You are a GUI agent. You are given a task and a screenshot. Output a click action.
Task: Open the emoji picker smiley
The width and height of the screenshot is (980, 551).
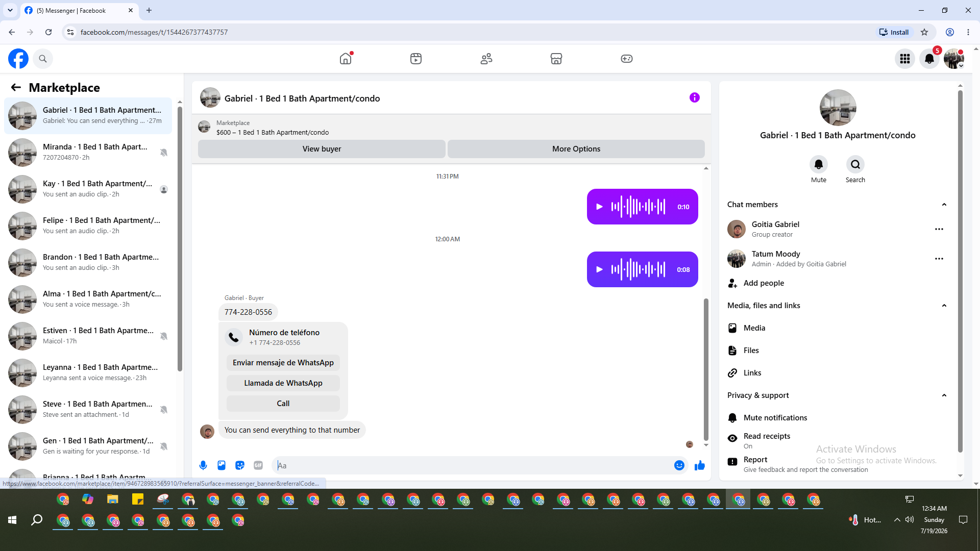679,465
